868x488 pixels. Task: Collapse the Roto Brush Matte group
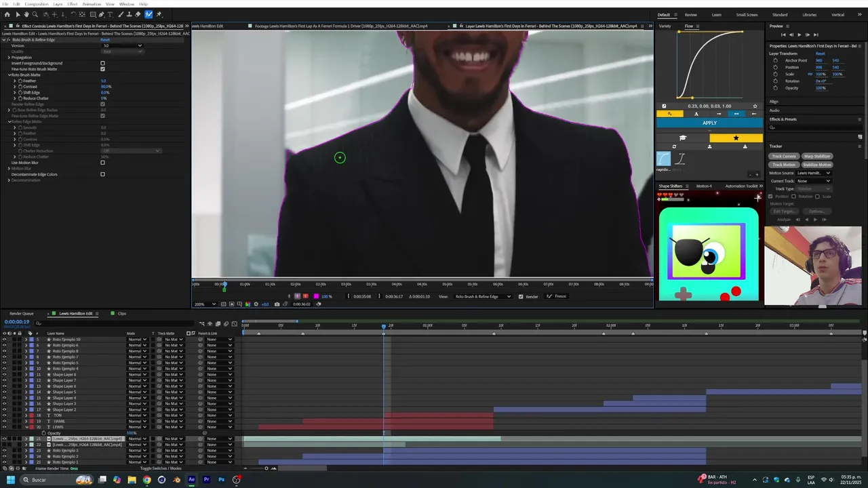(9, 75)
